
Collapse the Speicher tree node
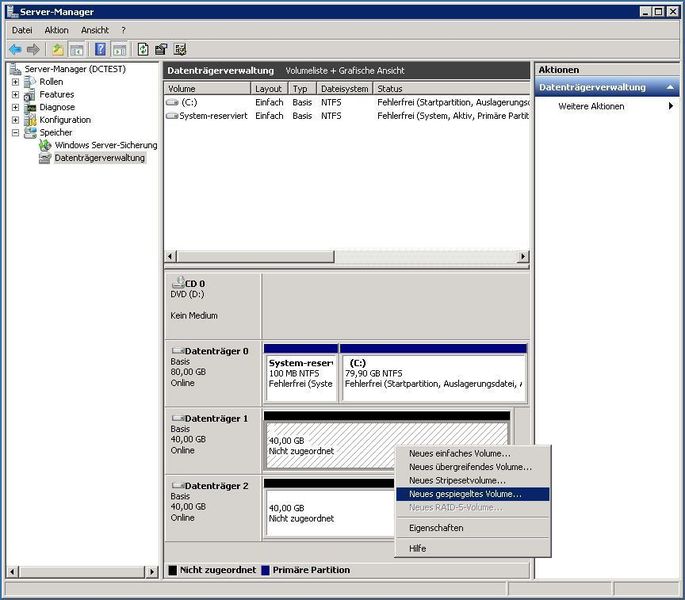coord(15,132)
